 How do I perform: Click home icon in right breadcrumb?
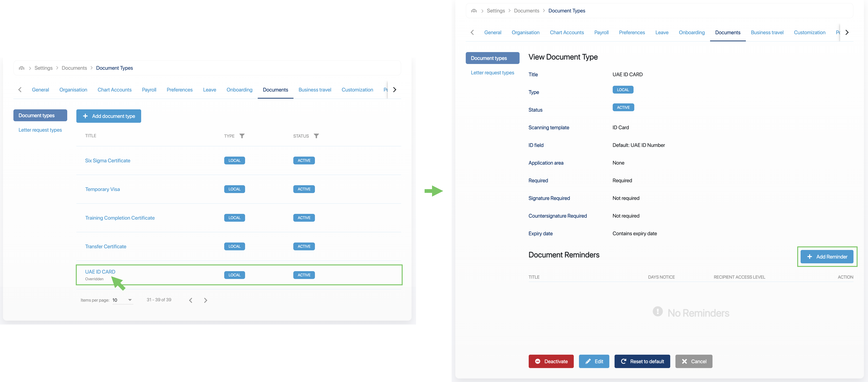pyautogui.click(x=474, y=11)
